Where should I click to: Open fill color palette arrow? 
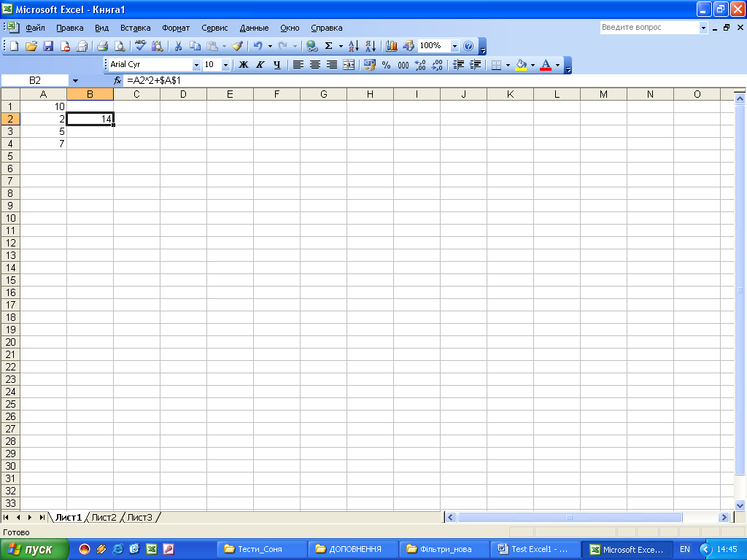coord(533,65)
